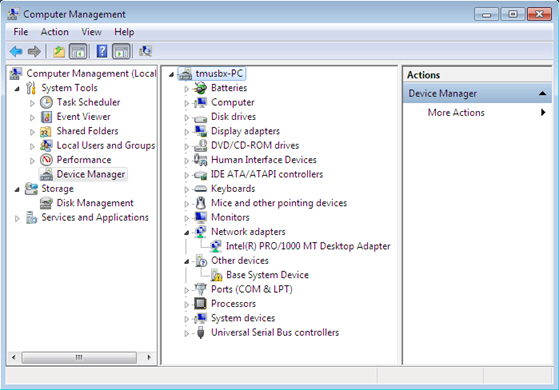Screen dimensions: 559x390
Task: Click the Base System Device warning icon
Action: pyautogui.click(x=216, y=275)
